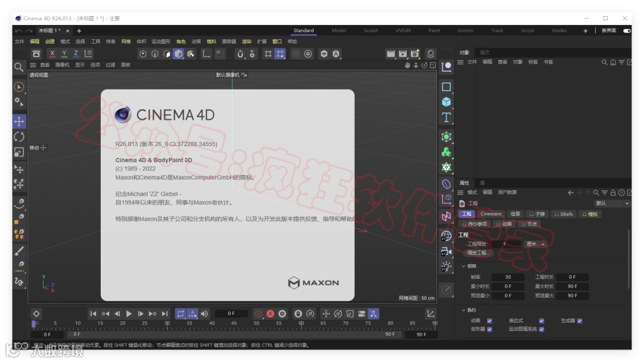The height and width of the screenshot is (362, 644).
Task: Switch the 新界面 toggle
Action: tap(627, 31)
